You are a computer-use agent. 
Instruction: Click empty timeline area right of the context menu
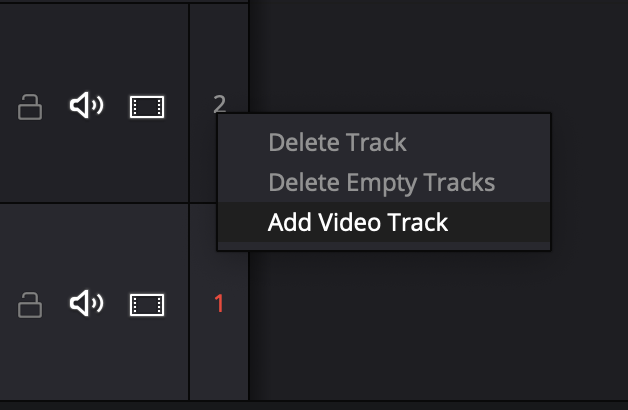coord(590,180)
